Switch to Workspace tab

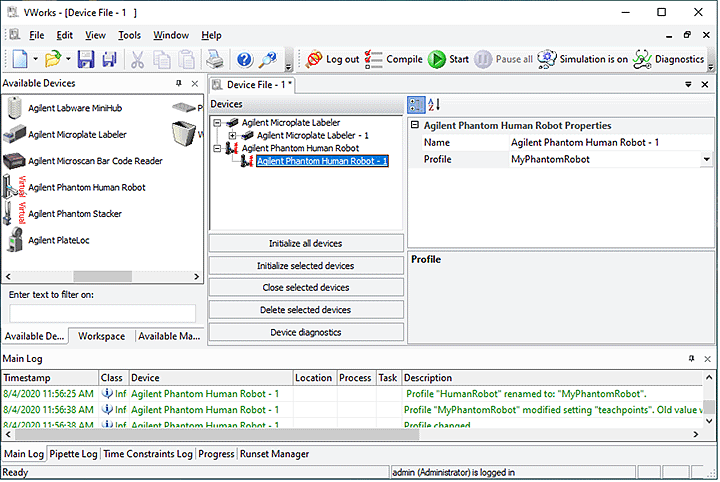click(x=101, y=336)
